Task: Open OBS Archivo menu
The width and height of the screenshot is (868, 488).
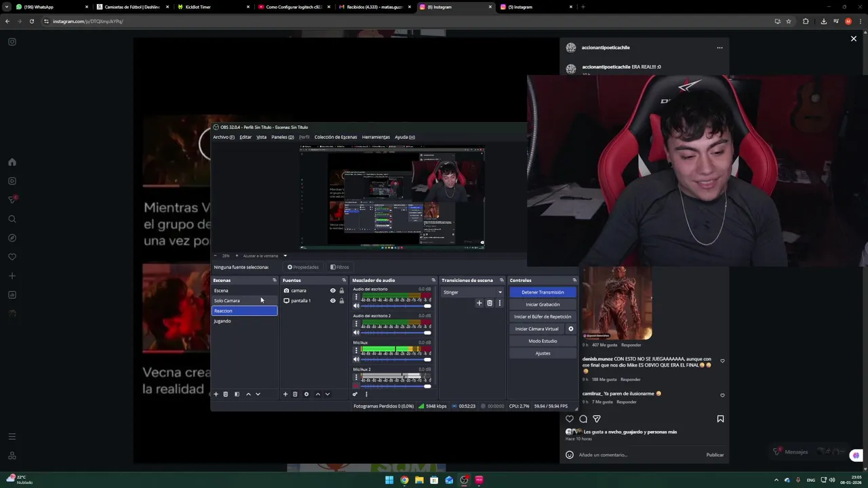Action: (223, 137)
